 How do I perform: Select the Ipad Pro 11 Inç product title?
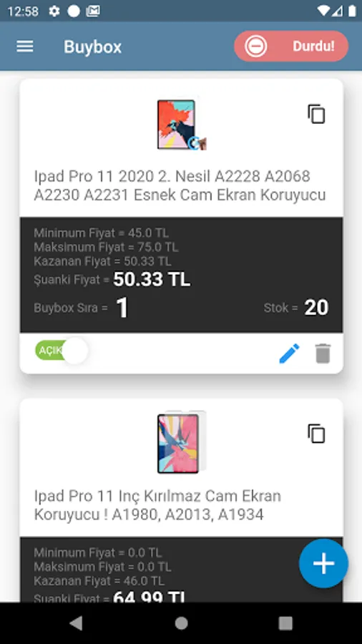[x=157, y=505]
